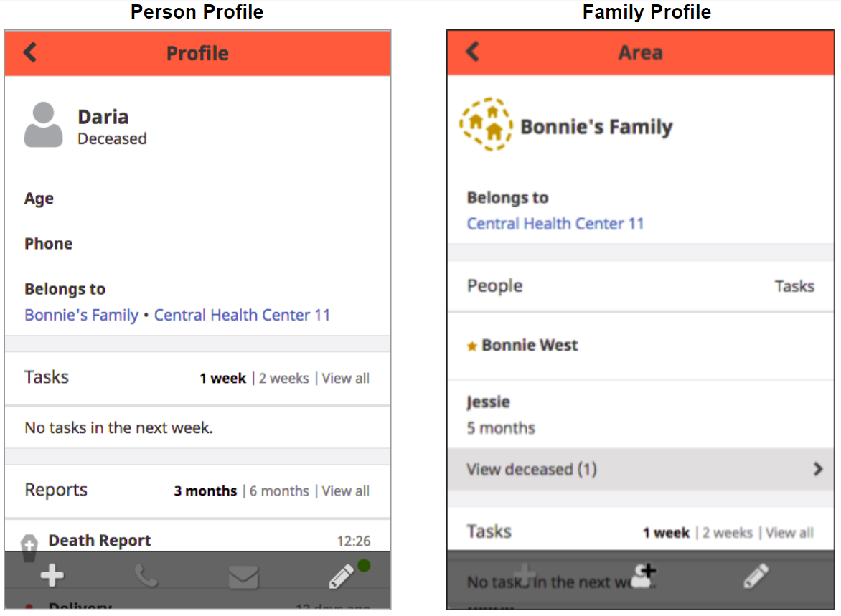The width and height of the screenshot is (841, 616).
Task: Tap the envelope message icon
Action: point(243,577)
